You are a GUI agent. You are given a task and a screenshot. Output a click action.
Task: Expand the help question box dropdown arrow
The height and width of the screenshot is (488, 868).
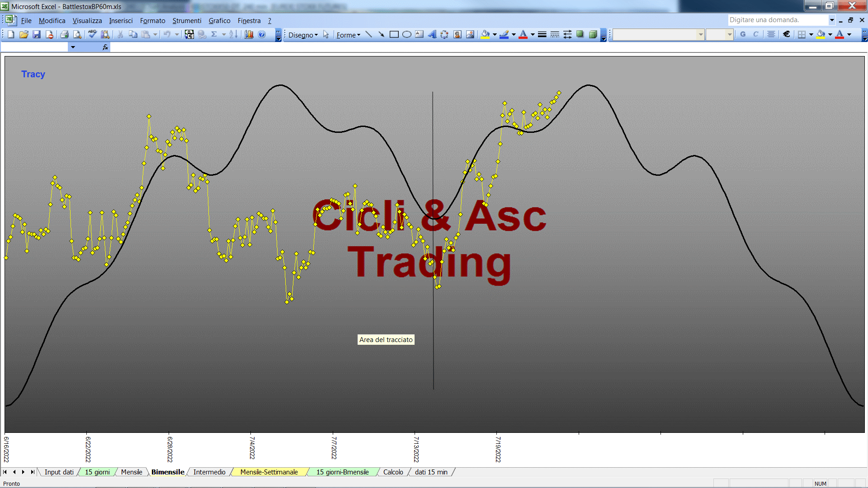click(x=831, y=20)
